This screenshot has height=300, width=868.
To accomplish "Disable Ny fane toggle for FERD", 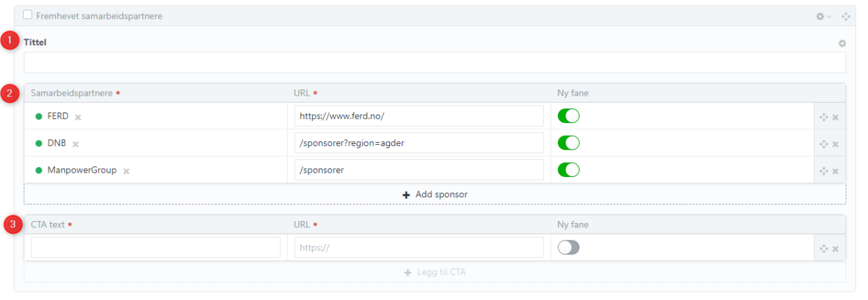I will tap(568, 116).
